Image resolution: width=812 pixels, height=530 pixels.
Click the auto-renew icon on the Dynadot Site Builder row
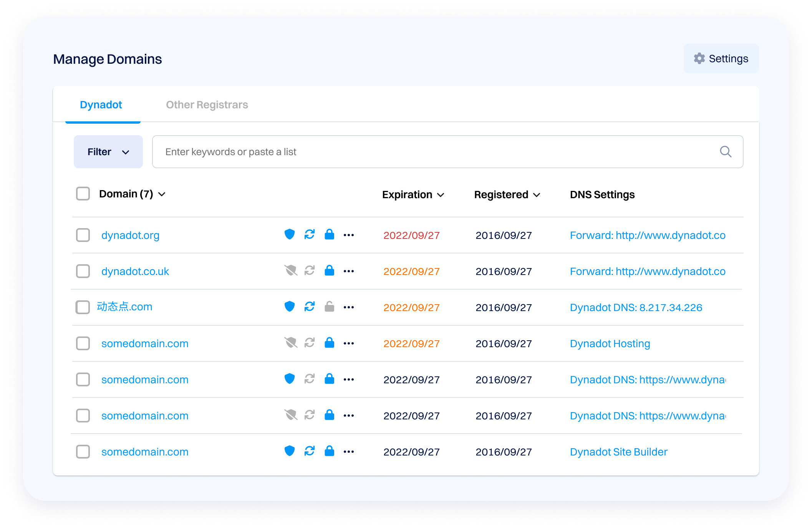point(310,451)
